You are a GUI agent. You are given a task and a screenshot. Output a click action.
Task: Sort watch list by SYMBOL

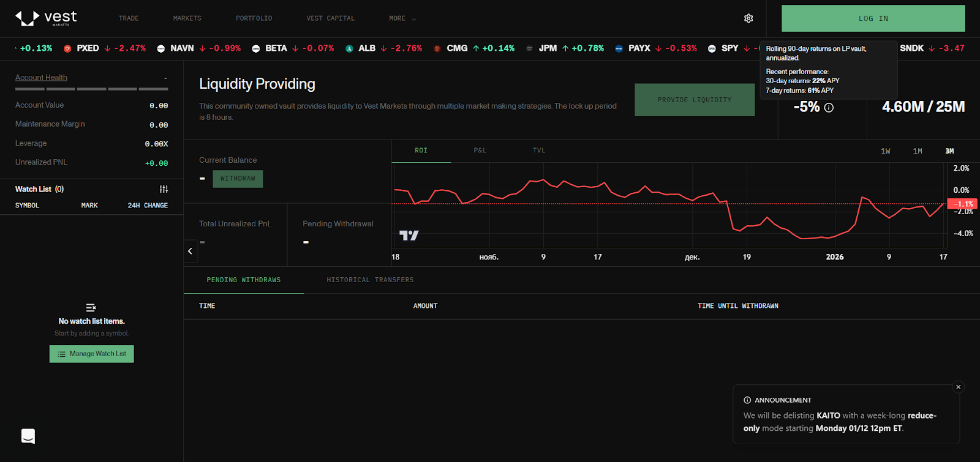[x=27, y=206]
